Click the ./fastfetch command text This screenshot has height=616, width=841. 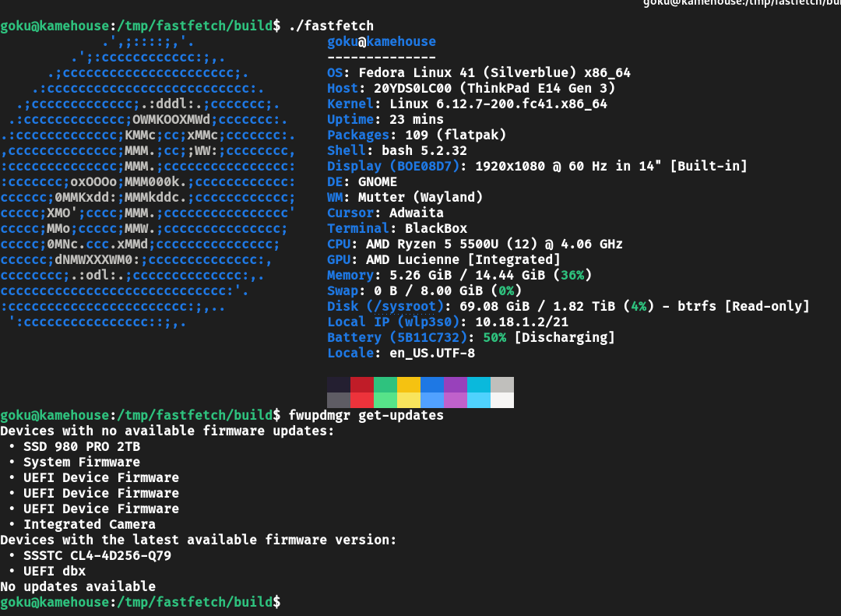[332, 26]
